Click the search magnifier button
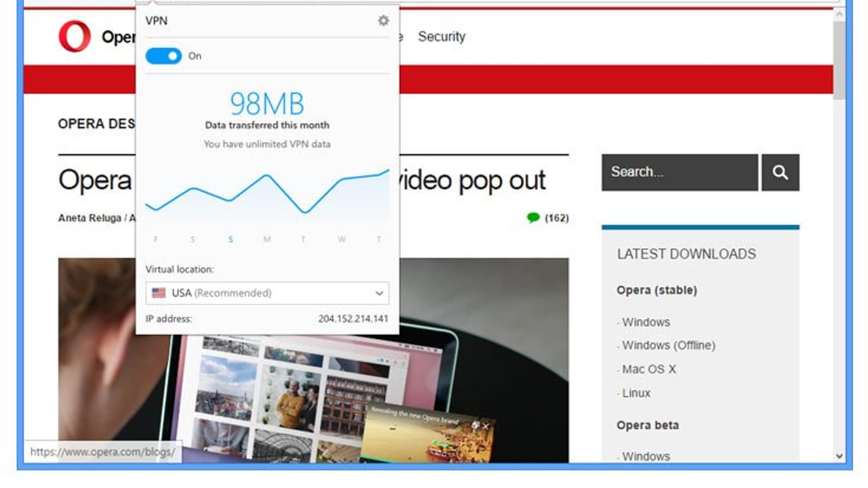Viewport: 868px width, 488px height. (x=780, y=172)
